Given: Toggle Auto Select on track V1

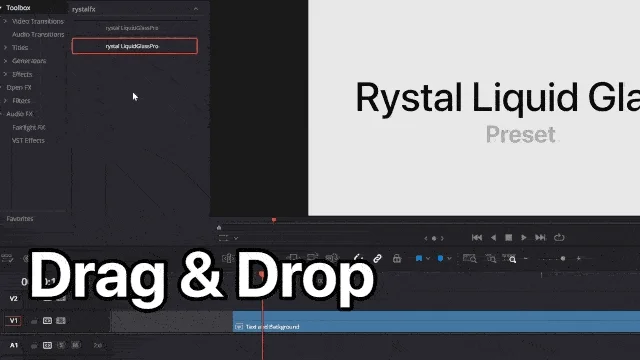Looking at the screenshot, I should [x=47, y=321].
